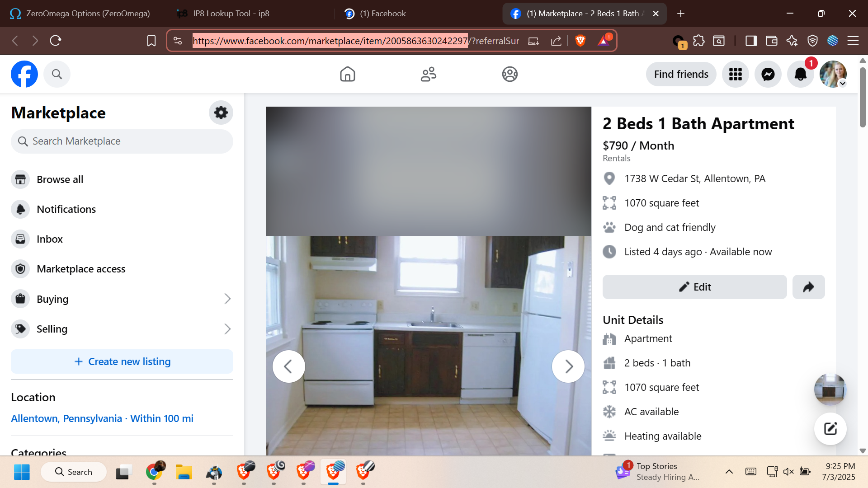
Task: Switch to ZeroOmega Options tab
Action: click(87, 14)
